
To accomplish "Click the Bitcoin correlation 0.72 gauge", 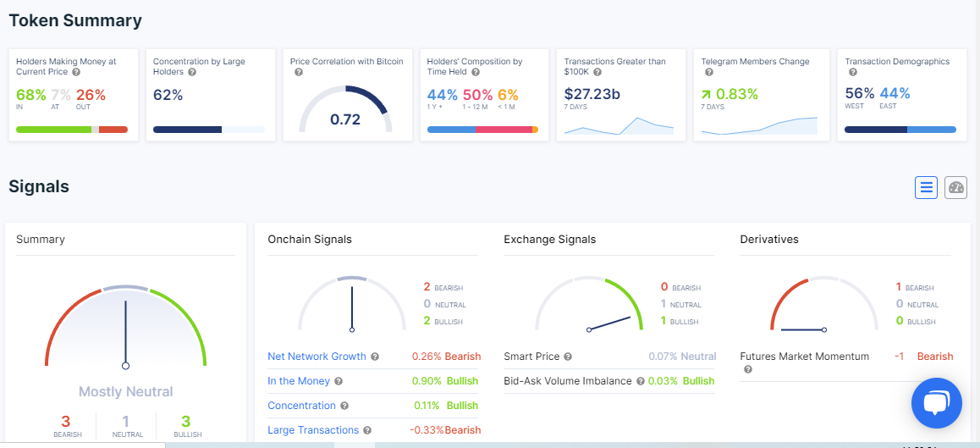I will coord(345,110).
